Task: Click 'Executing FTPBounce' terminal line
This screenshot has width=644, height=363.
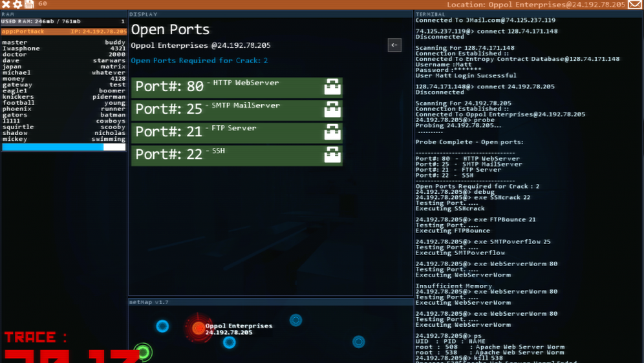Action: pos(453,231)
